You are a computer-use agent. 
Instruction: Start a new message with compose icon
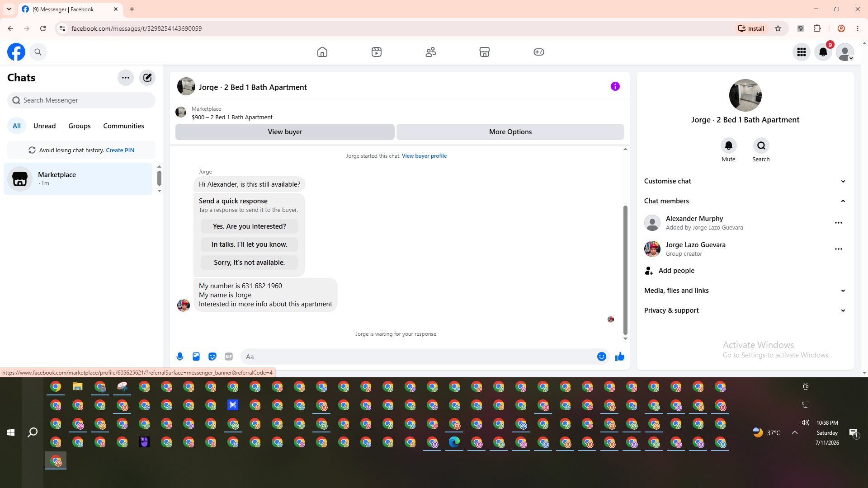147,78
